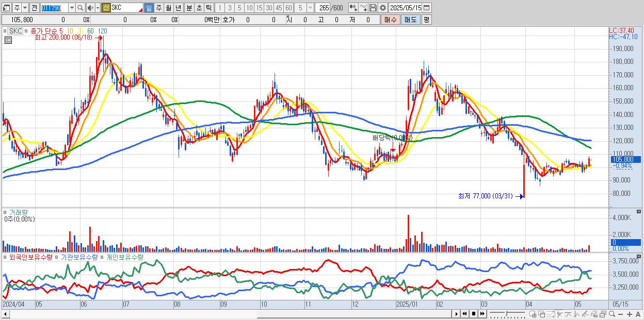Choose the 10 interval button
644x320 pixels.
tap(249, 8)
